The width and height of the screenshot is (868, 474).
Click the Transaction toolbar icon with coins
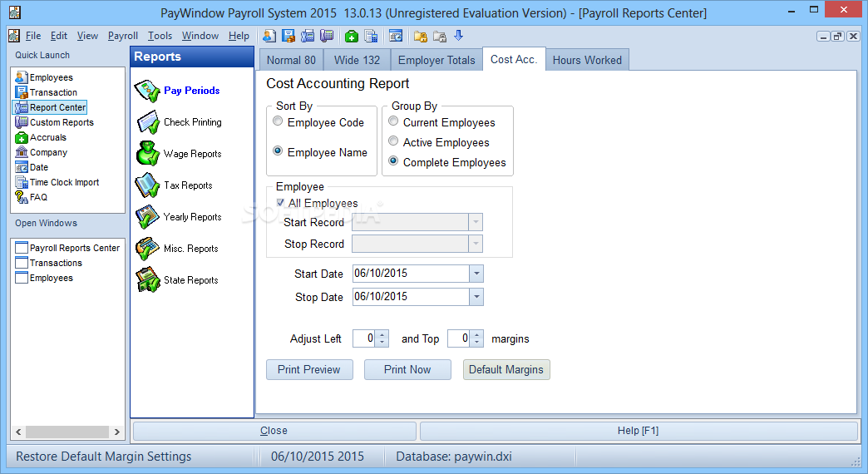[x=289, y=36]
